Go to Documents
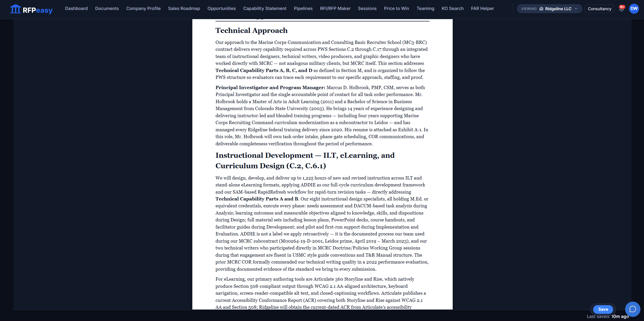 pos(107,8)
